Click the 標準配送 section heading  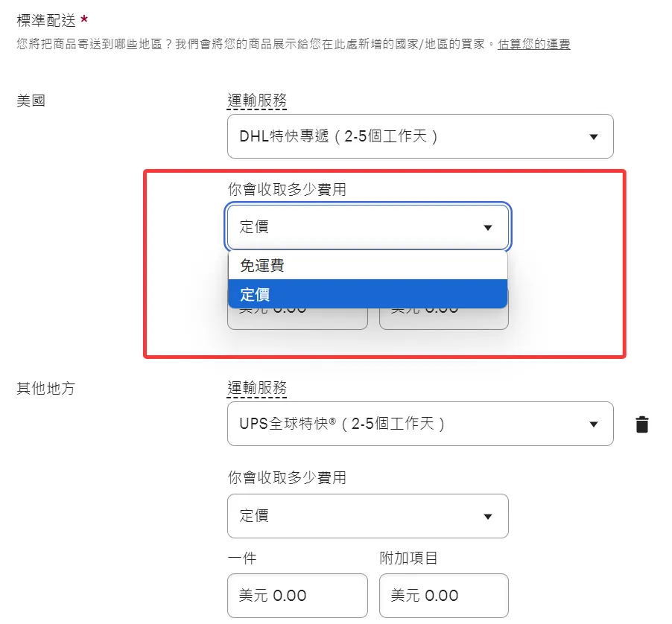coord(46,21)
